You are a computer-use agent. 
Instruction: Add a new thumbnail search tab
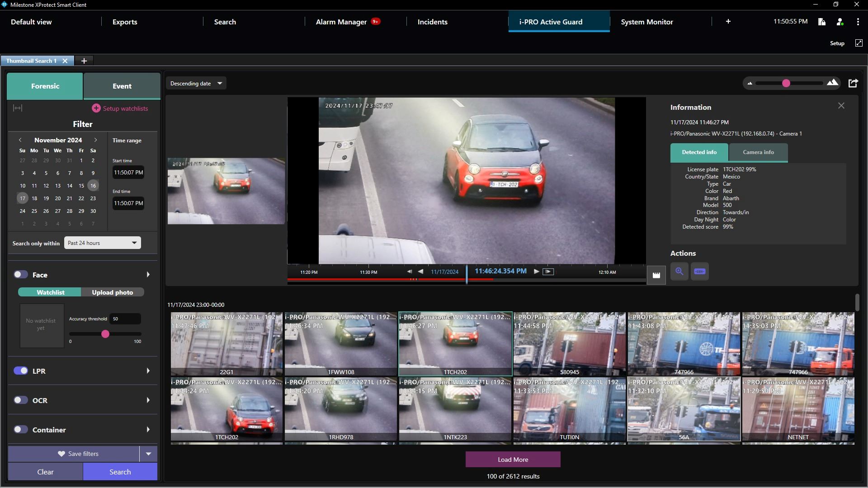click(84, 61)
